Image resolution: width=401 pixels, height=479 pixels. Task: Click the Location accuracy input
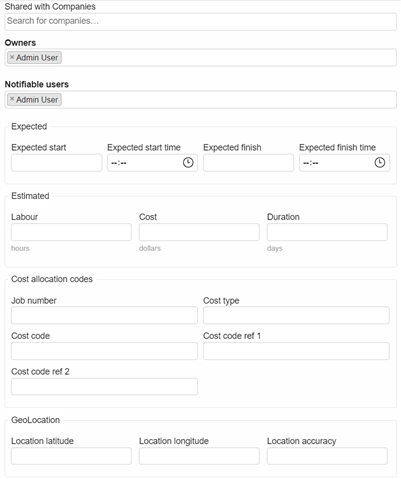327,456
